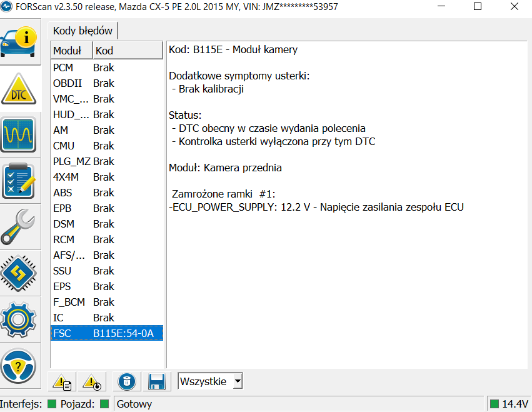
Task: Switch to the Kody błędów tab
Action: click(x=83, y=31)
